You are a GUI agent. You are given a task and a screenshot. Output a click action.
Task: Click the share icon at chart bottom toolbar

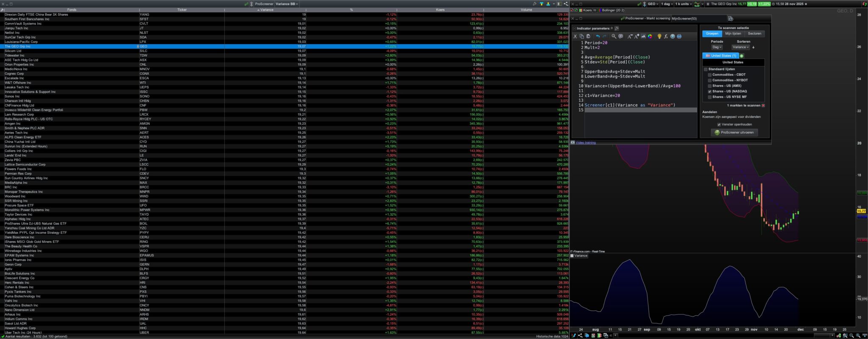point(580,335)
